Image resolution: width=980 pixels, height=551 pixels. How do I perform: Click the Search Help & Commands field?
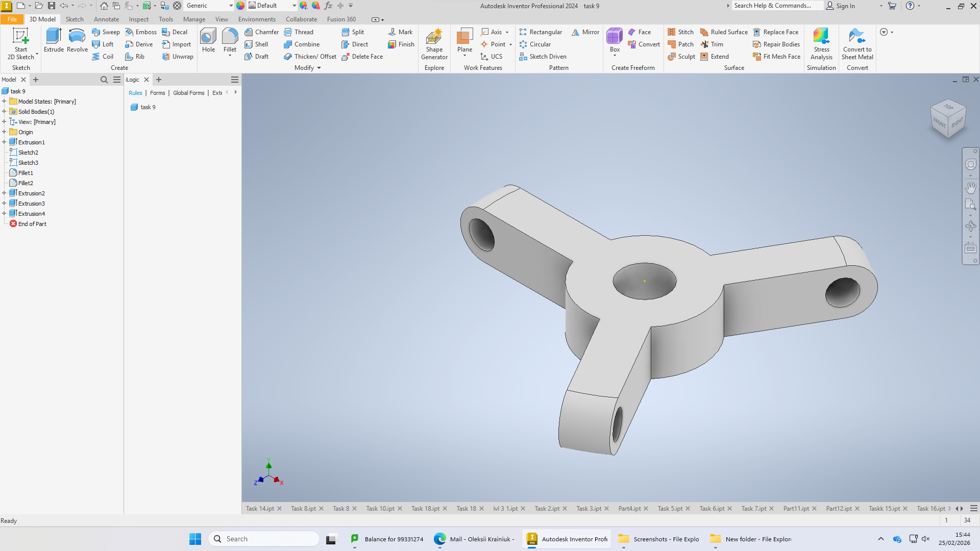pos(777,6)
